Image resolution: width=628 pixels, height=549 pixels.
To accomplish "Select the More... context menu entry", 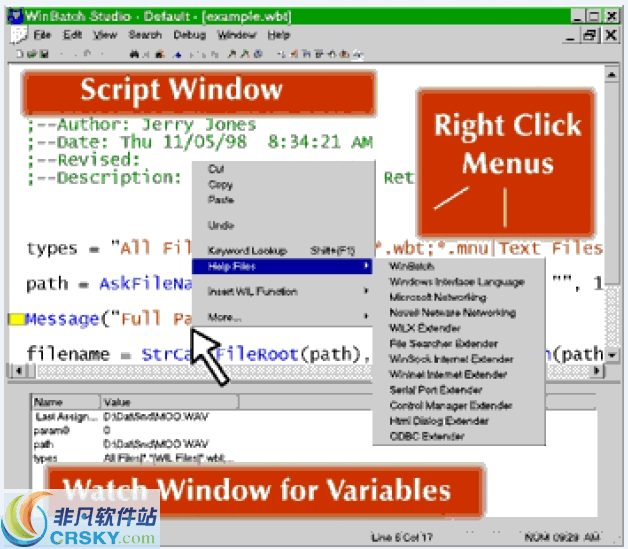I will click(282, 317).
